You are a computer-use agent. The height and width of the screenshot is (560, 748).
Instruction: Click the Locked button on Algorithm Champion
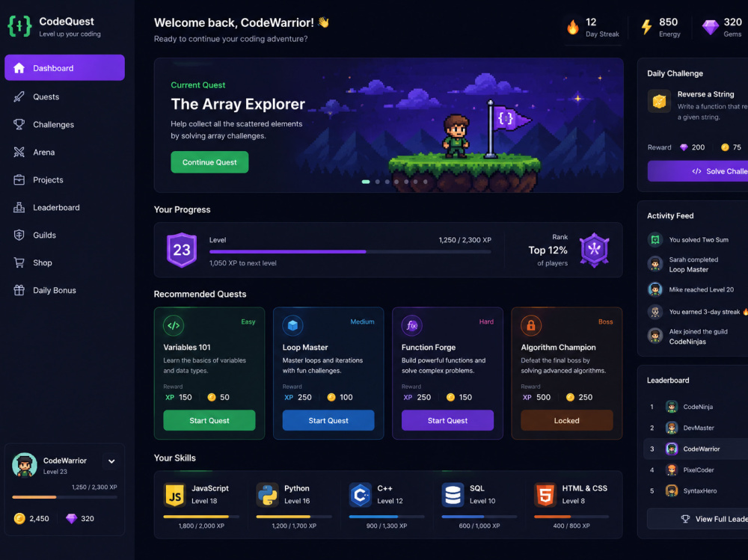tap(567, 420)
